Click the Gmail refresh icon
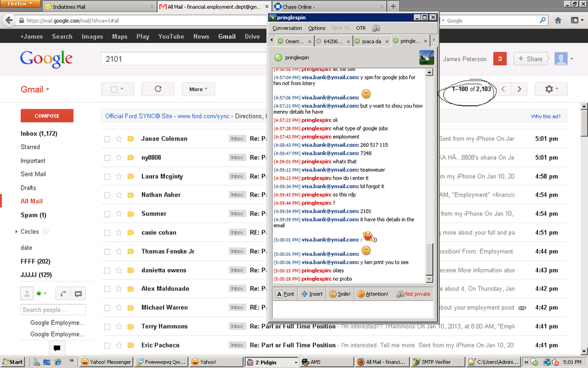Image resolution: width=588 pixels, height=368 pixels. [x=158, y=89]
